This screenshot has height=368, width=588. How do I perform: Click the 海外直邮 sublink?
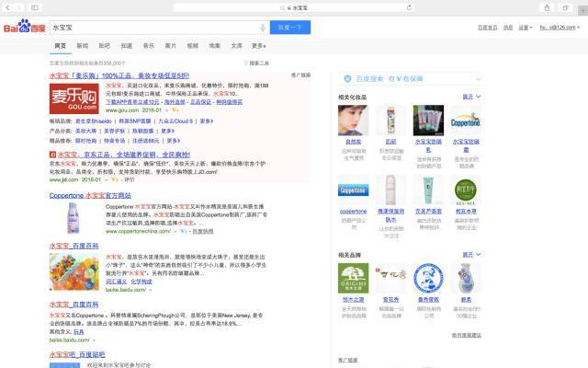coord(175,102)
